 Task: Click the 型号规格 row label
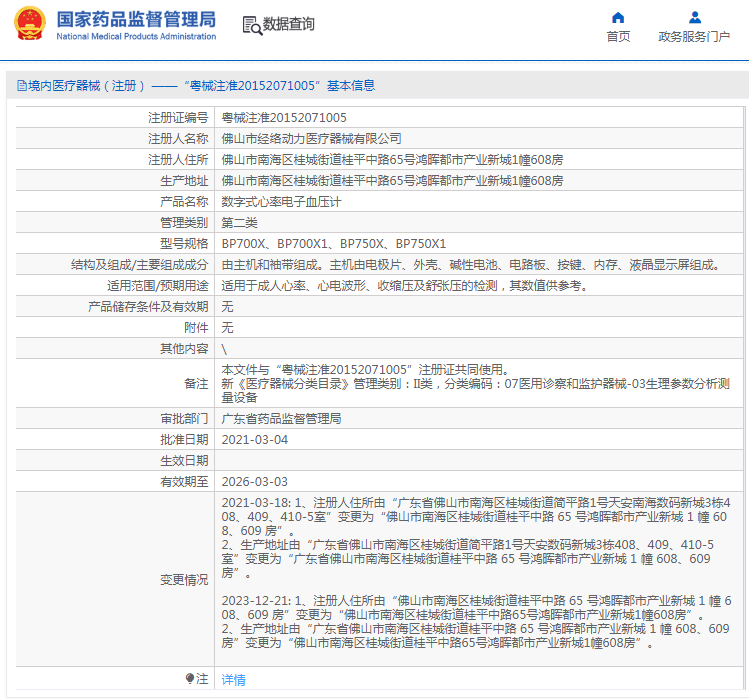(x=184, y=244)
